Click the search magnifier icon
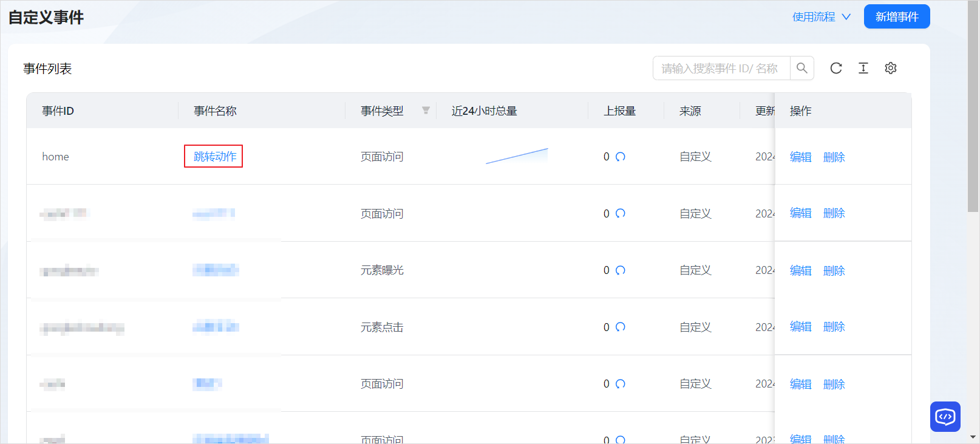980x444 pixels. click(801, 68)
